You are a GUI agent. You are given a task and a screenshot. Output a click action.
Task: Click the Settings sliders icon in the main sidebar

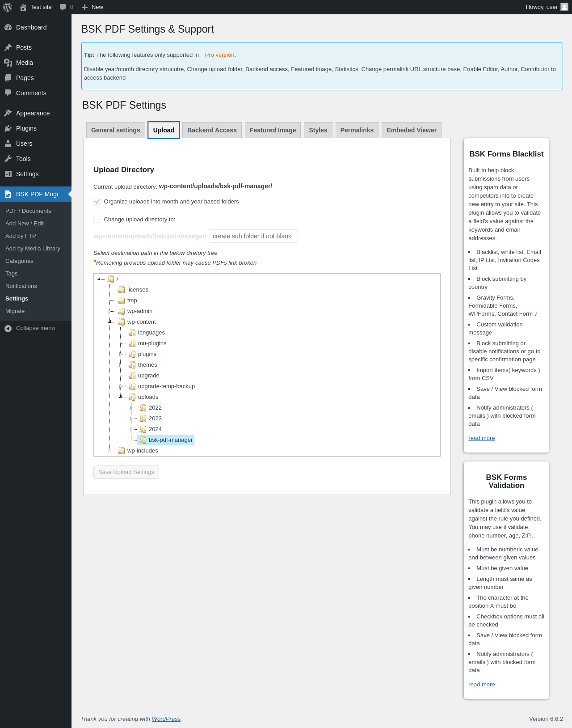click(x=8, y=174)
